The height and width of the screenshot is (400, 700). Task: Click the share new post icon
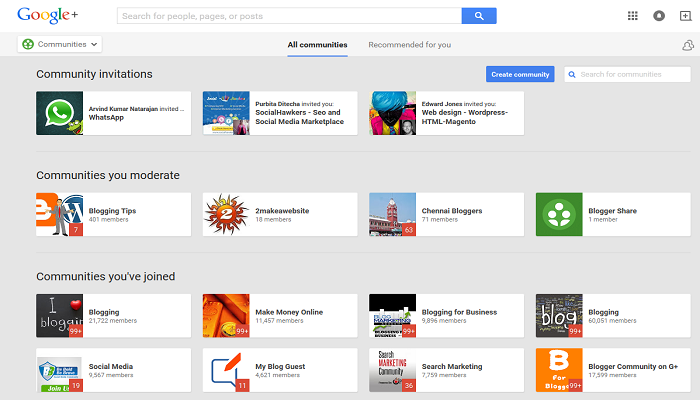tap(685, 16)
